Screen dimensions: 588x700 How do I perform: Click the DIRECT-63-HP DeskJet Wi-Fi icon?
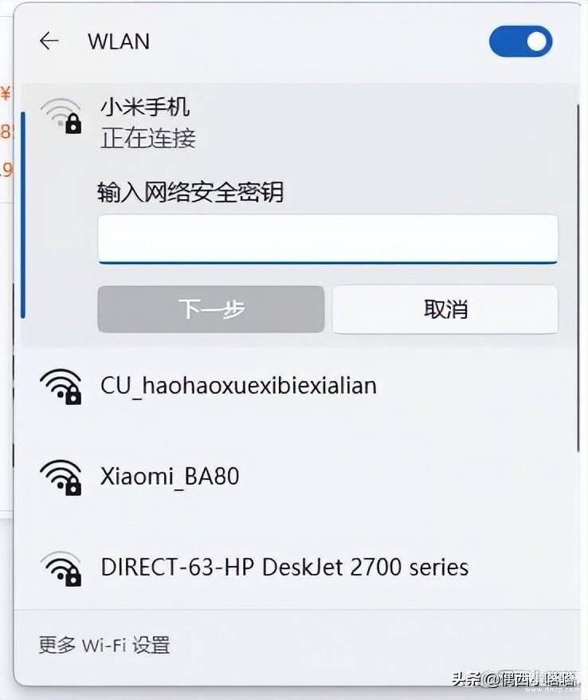point(61,568)
